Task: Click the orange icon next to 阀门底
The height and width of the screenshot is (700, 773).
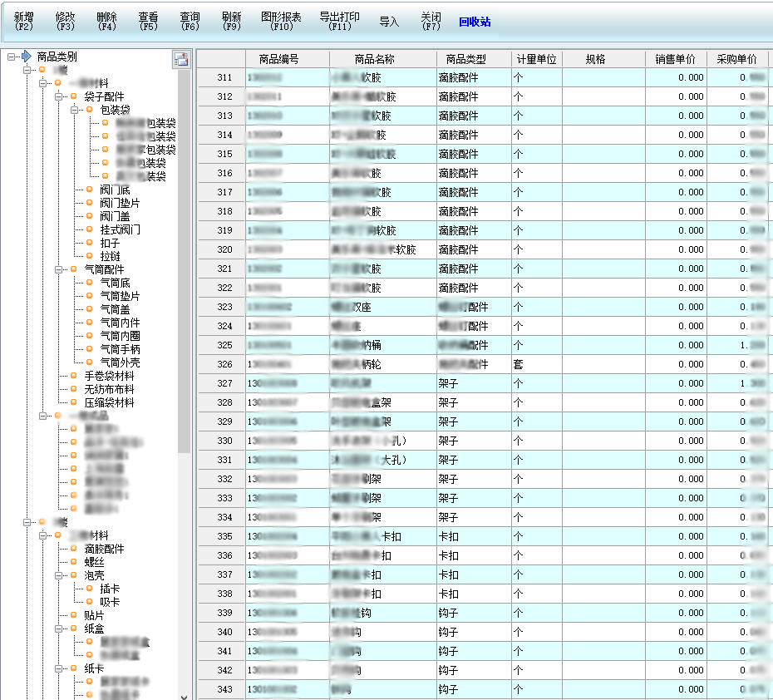Action: point(89,190)
